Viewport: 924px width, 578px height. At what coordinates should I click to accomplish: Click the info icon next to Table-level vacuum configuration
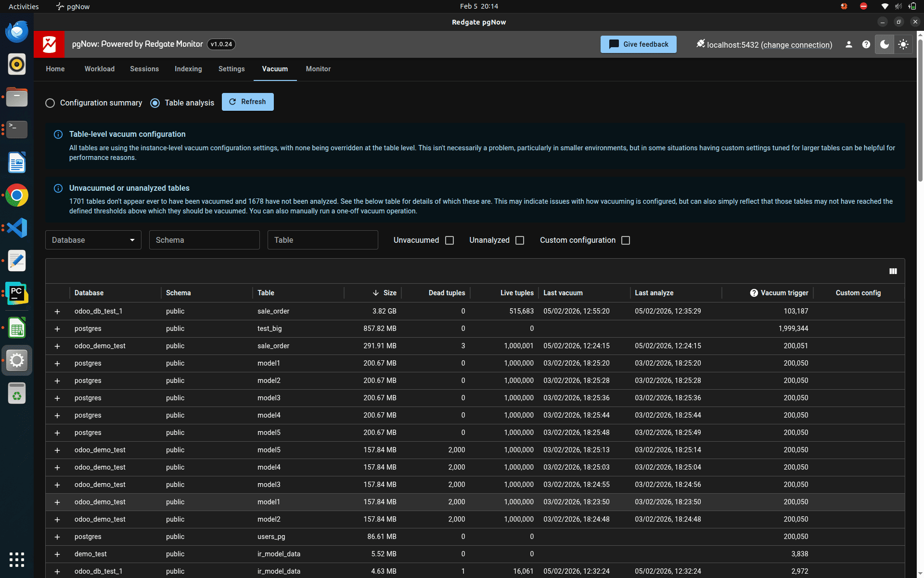[x=58, y=134]
